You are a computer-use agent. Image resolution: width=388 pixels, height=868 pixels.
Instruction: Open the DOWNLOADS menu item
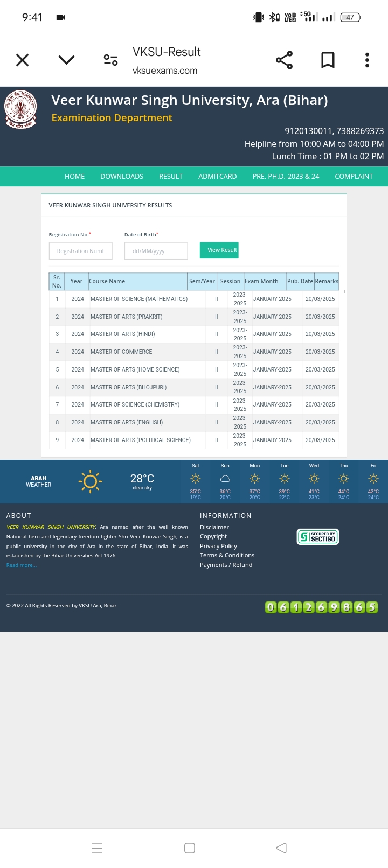click(x=122, y=177)
